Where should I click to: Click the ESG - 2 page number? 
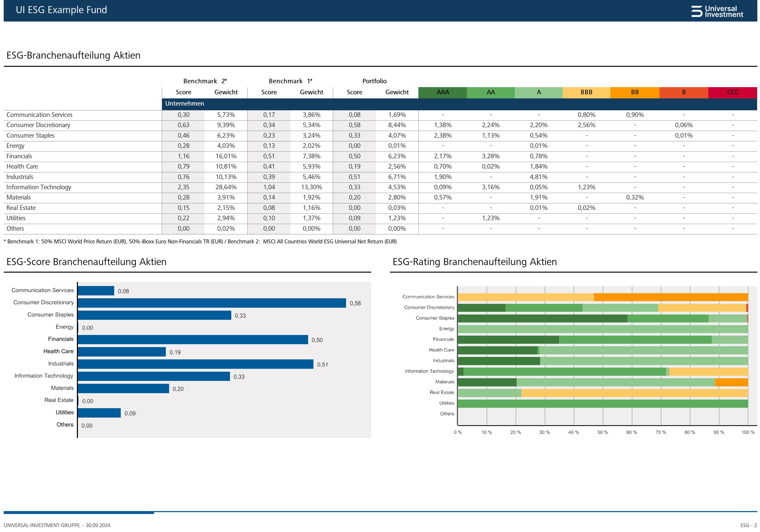(x=748, y=525)
